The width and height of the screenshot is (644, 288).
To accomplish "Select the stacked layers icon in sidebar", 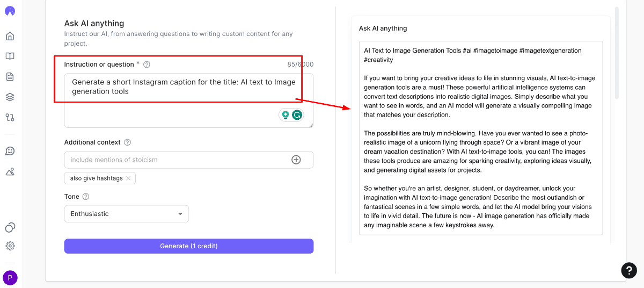I will (x=10, y=97).
